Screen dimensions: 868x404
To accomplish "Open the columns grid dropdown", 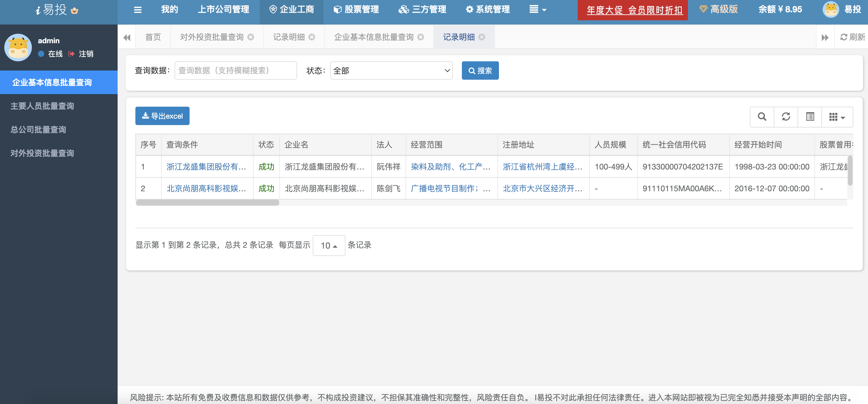I will coord(837,117).
